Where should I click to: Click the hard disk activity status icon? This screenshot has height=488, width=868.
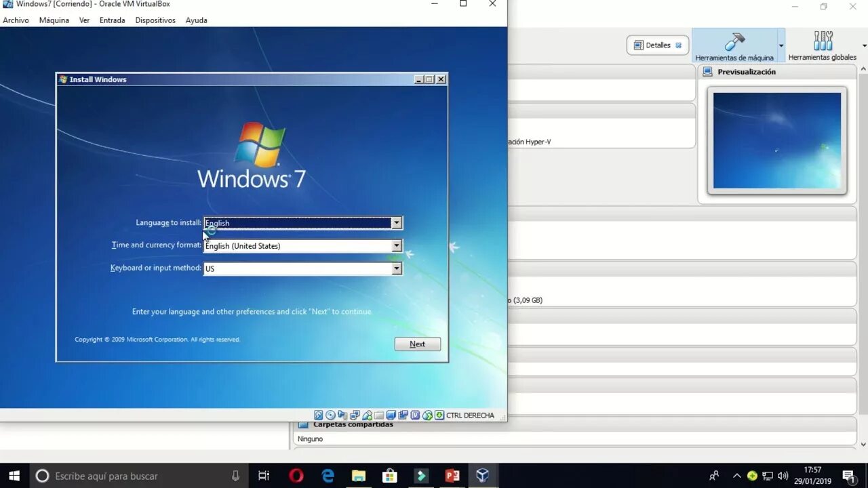[x=318, y=415]
